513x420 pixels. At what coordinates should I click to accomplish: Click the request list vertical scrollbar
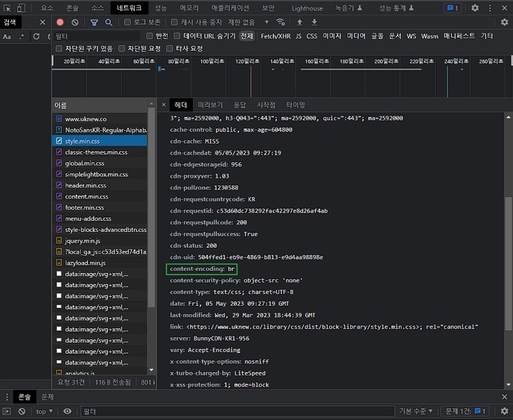[x=151, y=207]
